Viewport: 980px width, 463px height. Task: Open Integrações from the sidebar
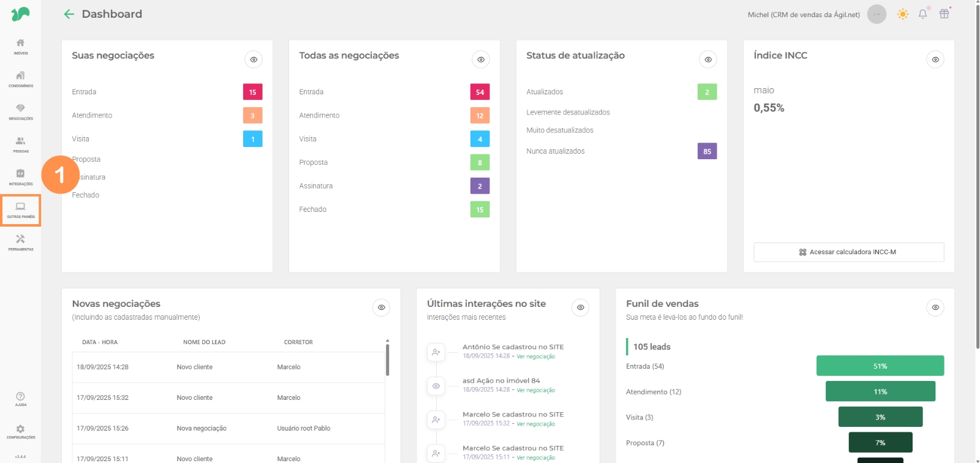pyautogui.click(x=20, y=176)
